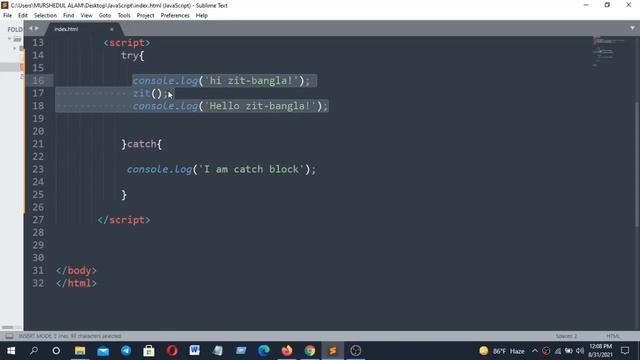
Task: Open Windows search from taskbar
Action: 34,351
